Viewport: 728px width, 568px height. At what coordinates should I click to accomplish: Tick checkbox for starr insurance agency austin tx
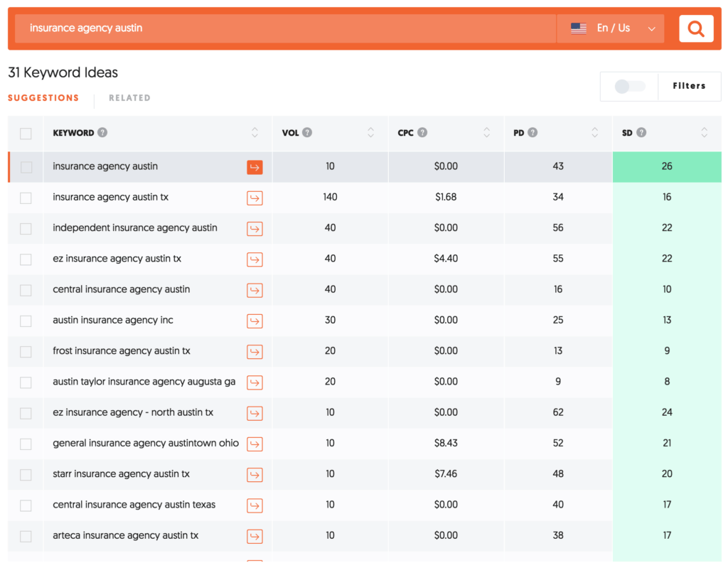pyautogui.click(x=26, y=475)
